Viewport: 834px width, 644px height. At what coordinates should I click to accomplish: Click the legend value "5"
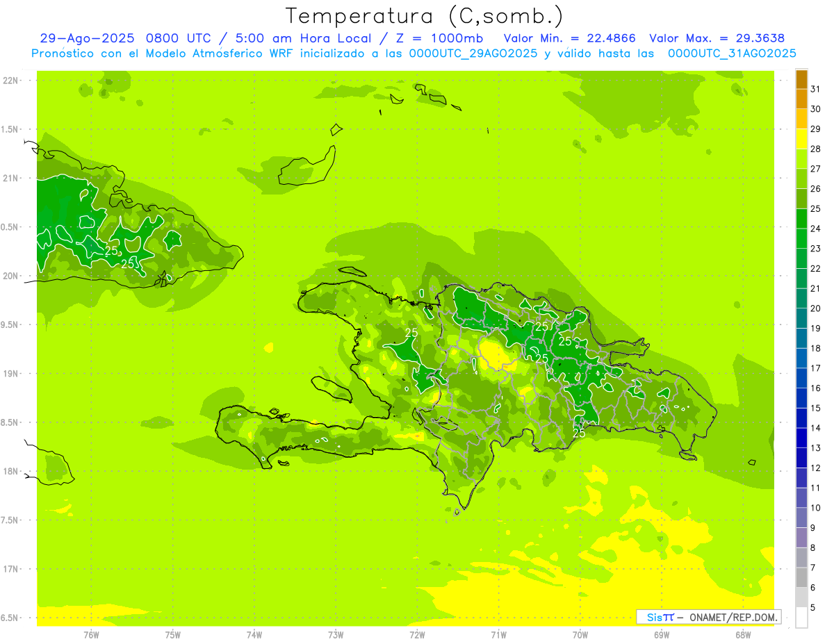pos(813,607)
